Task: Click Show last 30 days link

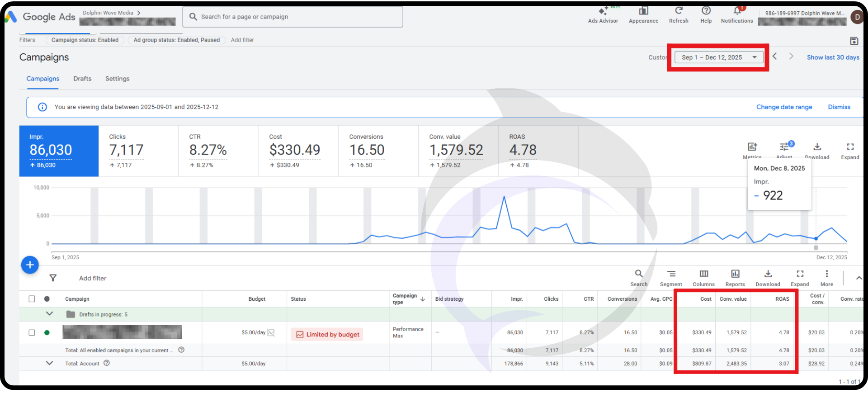Action: 833,57
